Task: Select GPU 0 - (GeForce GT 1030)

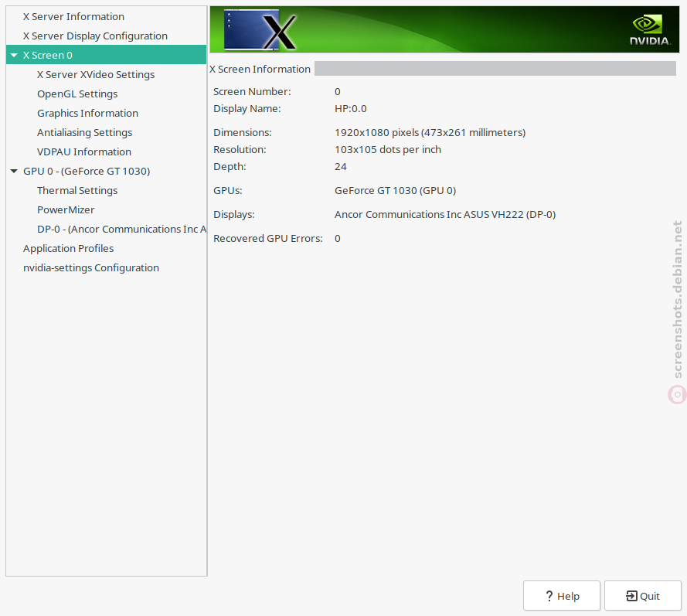Action: (87, 171)
